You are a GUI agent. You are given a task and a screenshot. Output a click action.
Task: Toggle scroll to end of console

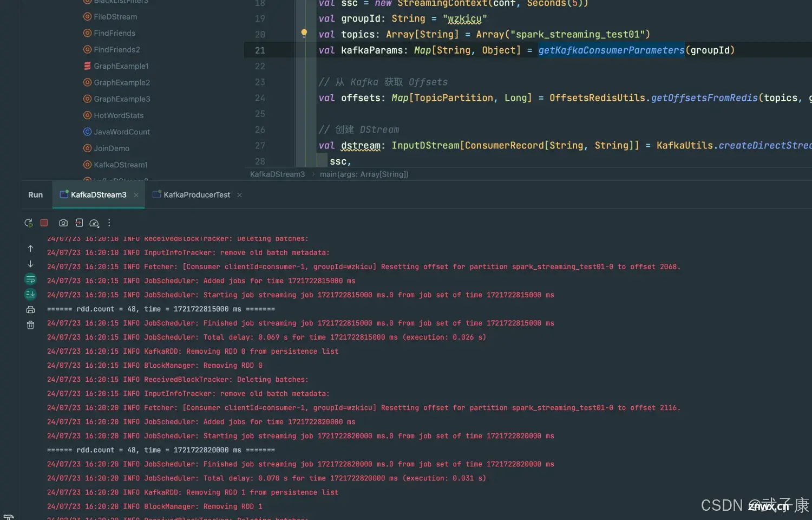[30, 294]
